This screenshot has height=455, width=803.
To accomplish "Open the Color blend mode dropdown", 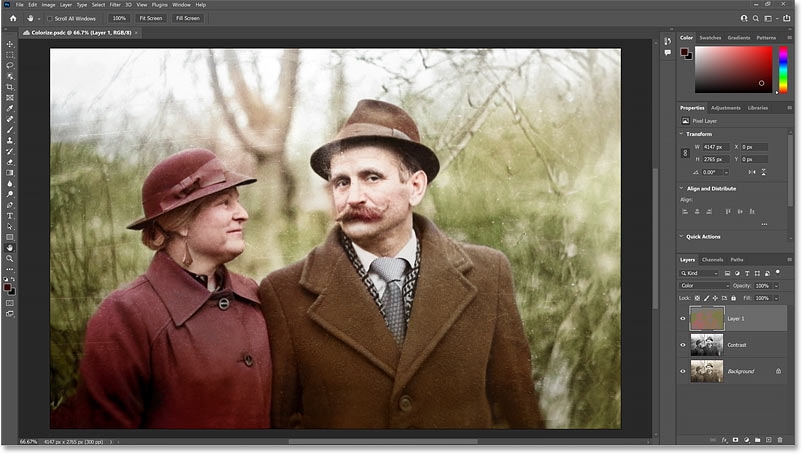I will click(705, 286).
